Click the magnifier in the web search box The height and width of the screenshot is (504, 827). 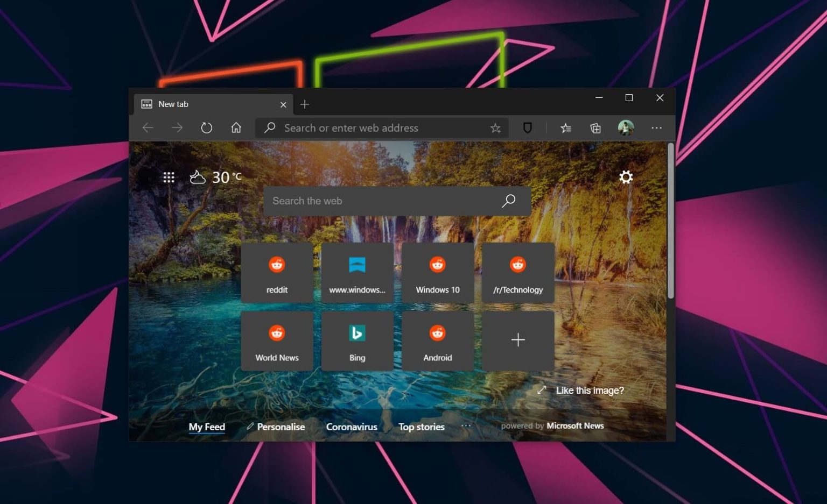click(508, 201)
